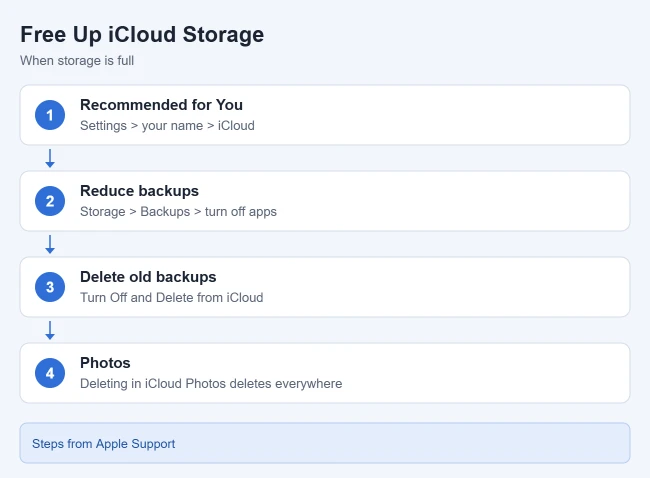Image resolution: width=650 pixels, height=478 pixels.
Task: Click 'Storage > Backups > turn off apps' text
Action: 178,211
